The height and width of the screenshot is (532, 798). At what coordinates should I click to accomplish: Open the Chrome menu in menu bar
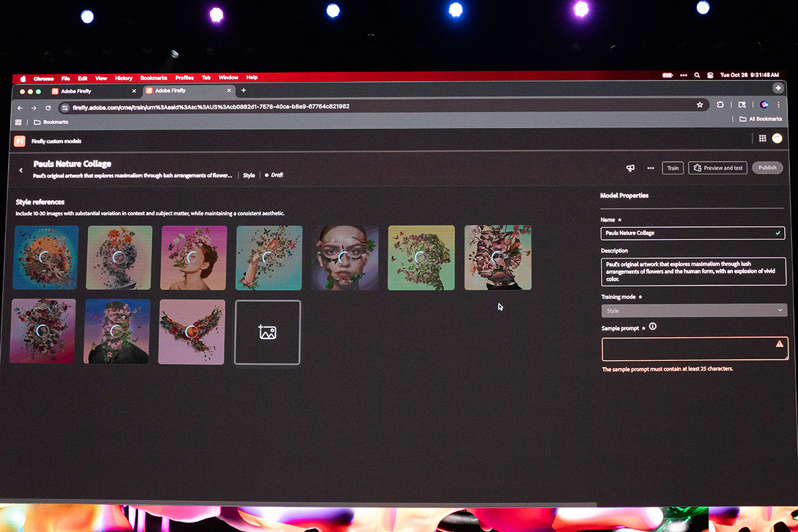click(x=43, y=78)
